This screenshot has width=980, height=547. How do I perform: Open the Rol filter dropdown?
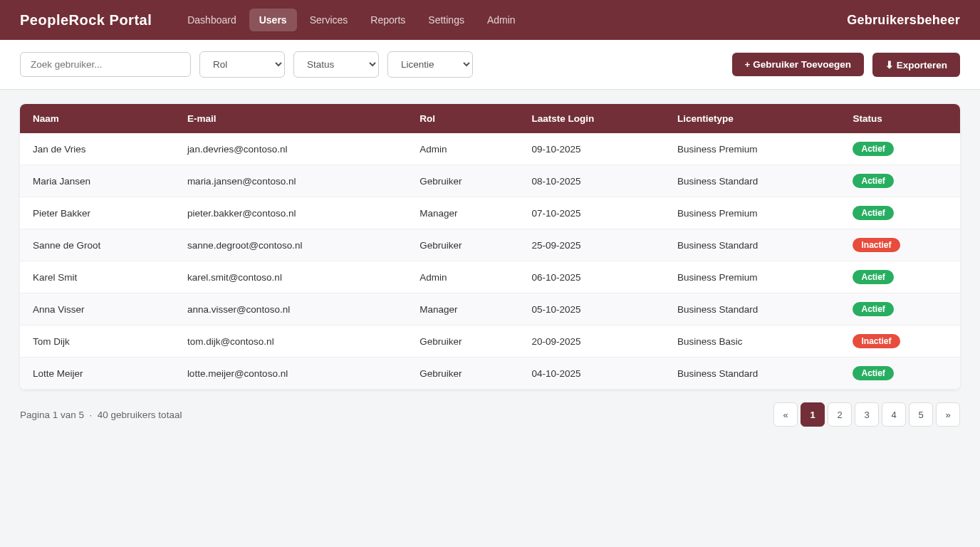[x=242, y=64]
